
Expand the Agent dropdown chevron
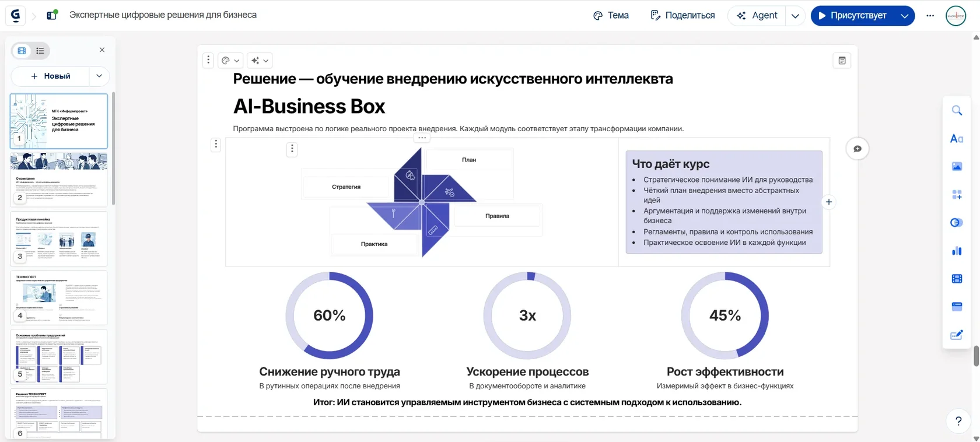tap(795, 16)
